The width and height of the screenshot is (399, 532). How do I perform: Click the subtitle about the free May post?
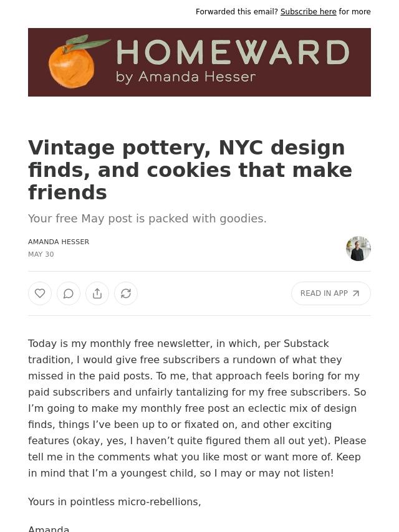pos(147,219)
